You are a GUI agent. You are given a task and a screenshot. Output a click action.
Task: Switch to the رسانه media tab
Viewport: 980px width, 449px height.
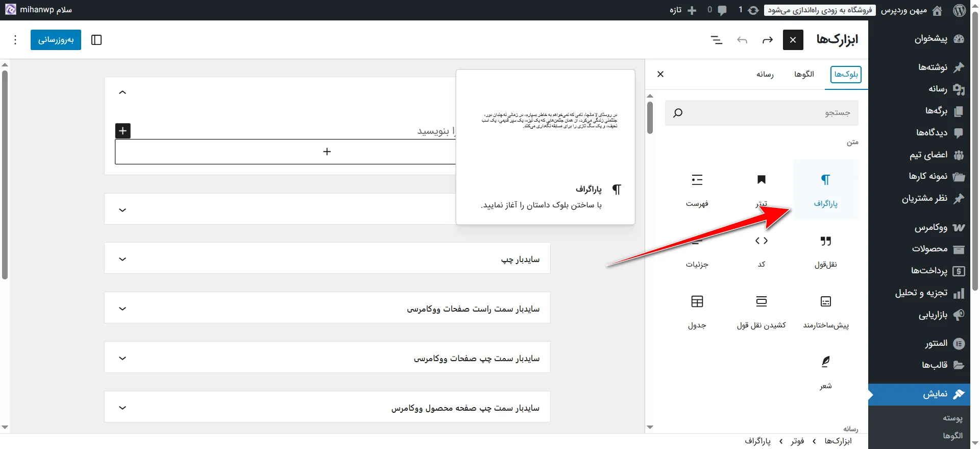[x=765, y=74]
